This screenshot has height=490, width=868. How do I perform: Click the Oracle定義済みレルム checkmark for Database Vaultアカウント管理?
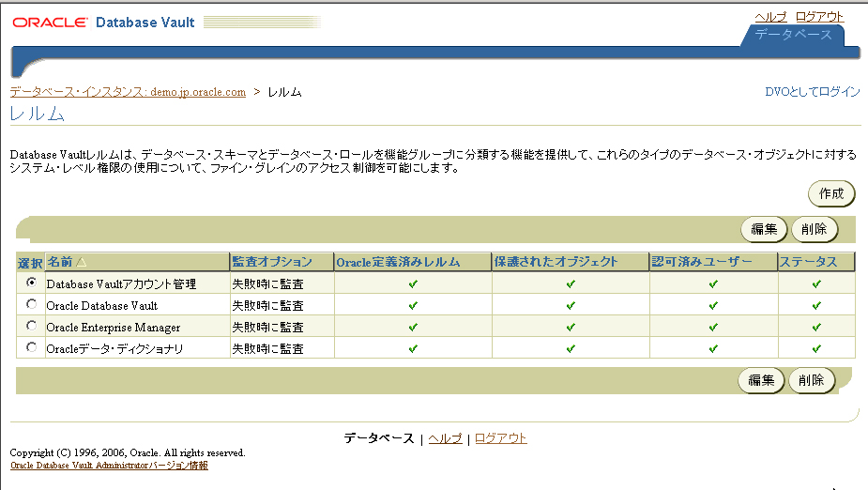pos(413,284)
